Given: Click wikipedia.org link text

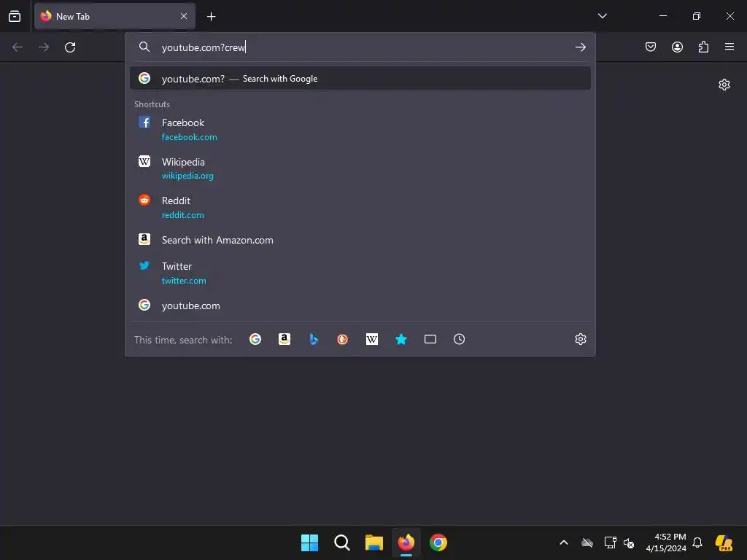Looking at the screenshot, I should 187,176.
